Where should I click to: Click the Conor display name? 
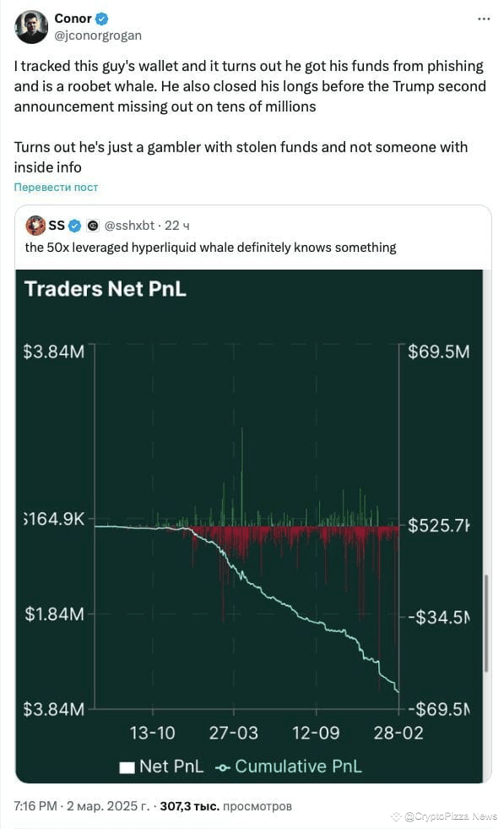pos(73,19)
